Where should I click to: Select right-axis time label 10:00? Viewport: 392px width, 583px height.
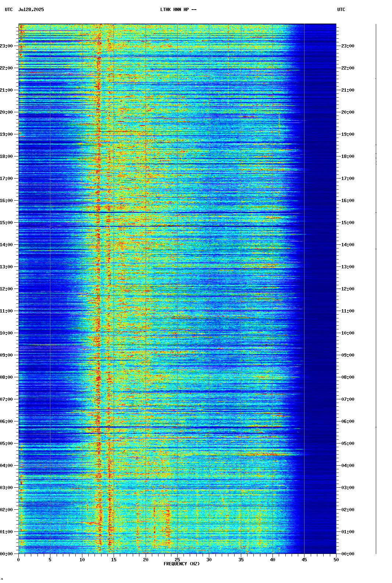pyautogui.click(x=348, y=333)
